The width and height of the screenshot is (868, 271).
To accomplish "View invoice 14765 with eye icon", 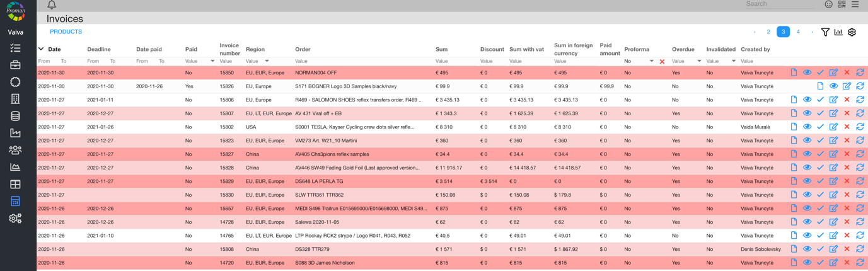I will 807,235.
